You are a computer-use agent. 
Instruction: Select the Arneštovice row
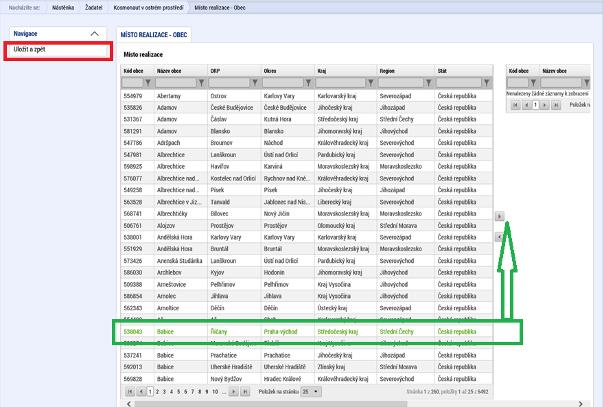307,285
